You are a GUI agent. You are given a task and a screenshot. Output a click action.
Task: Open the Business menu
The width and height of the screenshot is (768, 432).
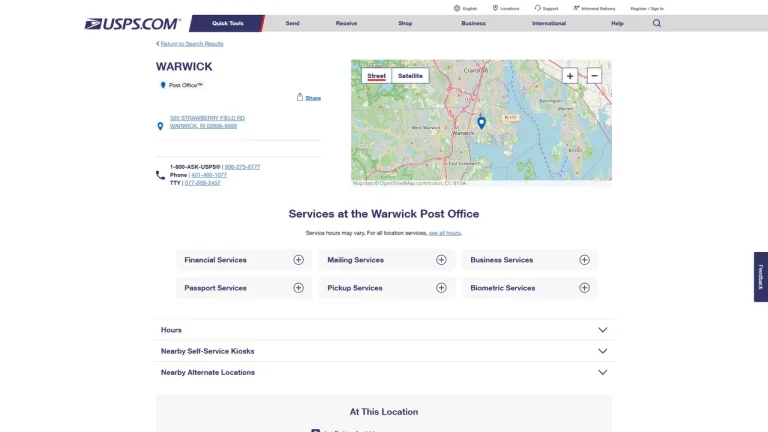click(x=474, y=23)
